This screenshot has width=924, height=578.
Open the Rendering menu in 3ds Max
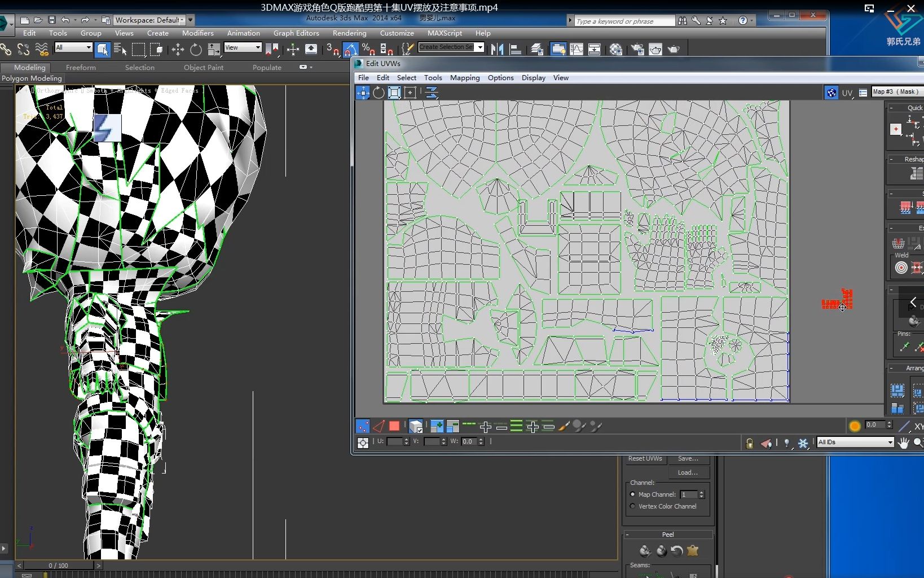[x=349, y=33]
